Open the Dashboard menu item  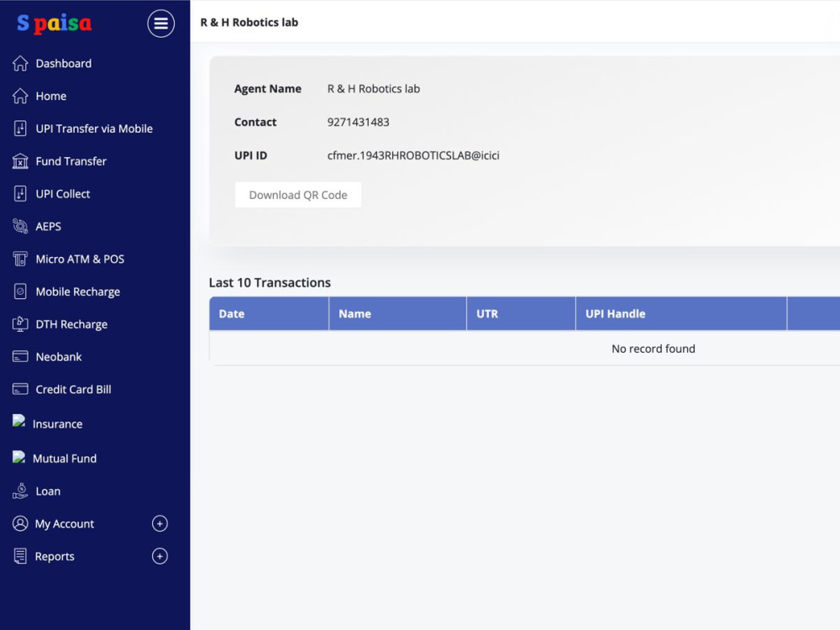tap(64, 63)
